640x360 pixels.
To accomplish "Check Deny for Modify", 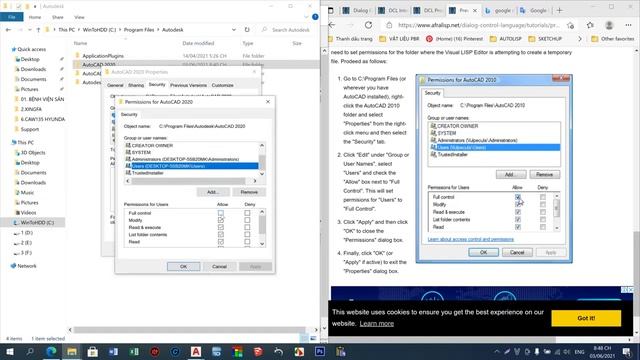I will point(247,220).
